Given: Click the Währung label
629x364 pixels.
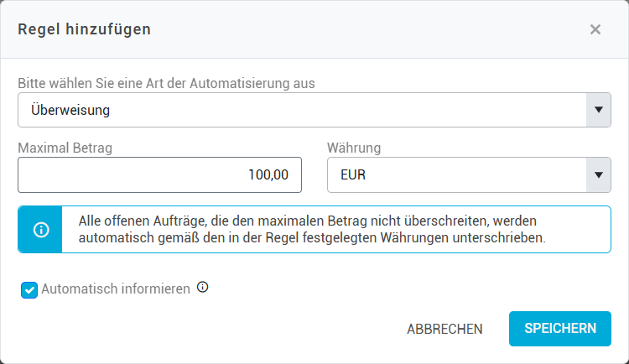Looking at the screenshot, I should 354,148.
